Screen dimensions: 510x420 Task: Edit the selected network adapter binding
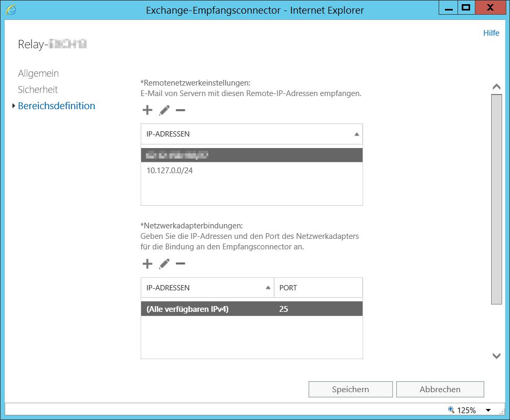coord(164,264)
